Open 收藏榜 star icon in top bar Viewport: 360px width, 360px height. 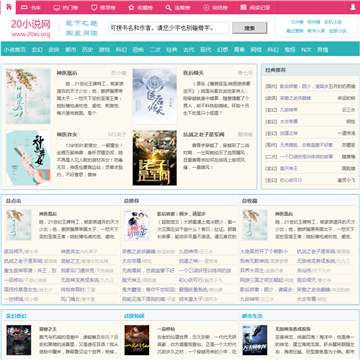tap(131, 8)
